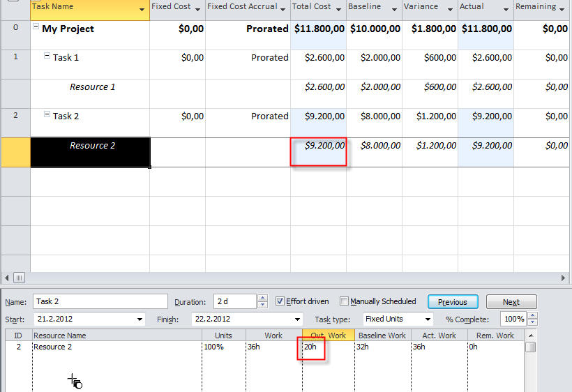Open the Fixed Cost Accrual filter arrow

pos(283,9)
